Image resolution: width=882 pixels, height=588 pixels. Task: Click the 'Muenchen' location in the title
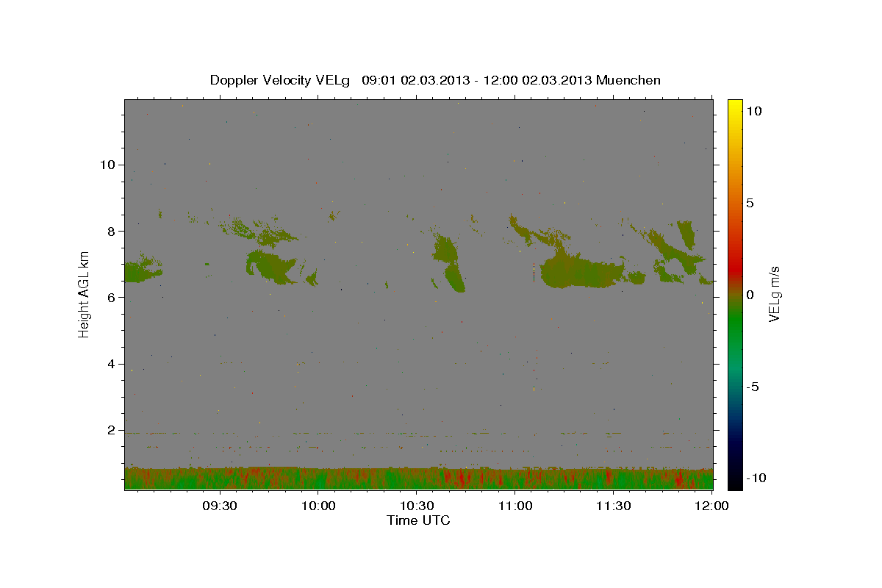(x=628, y=80)
